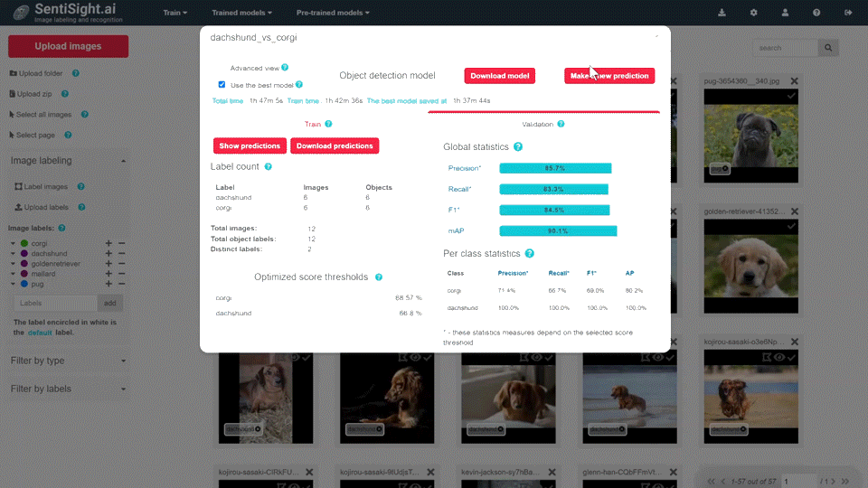Click the minus icon for pug label

[x=122, y=284]
